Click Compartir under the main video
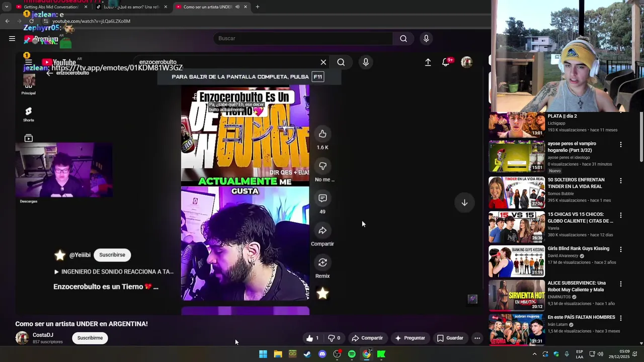The width and height of the screenshot is (644, 362). coord(367,338)
